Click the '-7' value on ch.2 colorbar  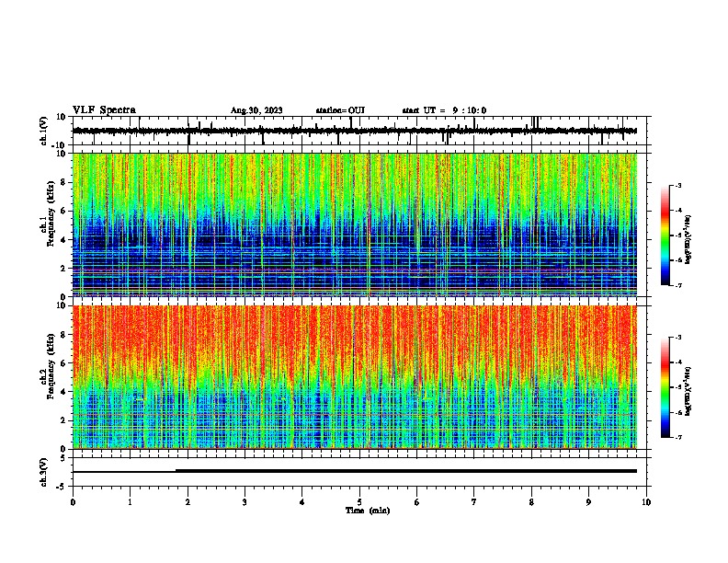[x=677, y=437]
